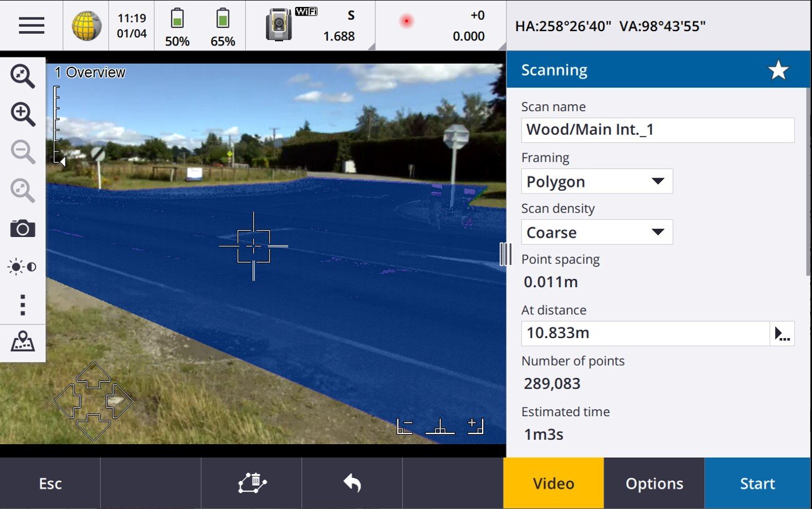This screenshot has width=812, height=509.
Task: Click the corner frame icon with minus
Action: point(405,427)
